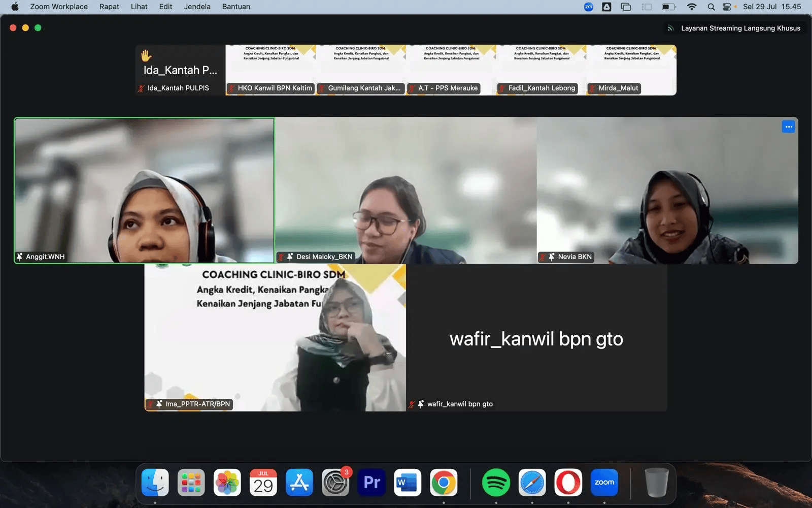Click the Layanan Streaming Langsung Khusus indicator

734,28
